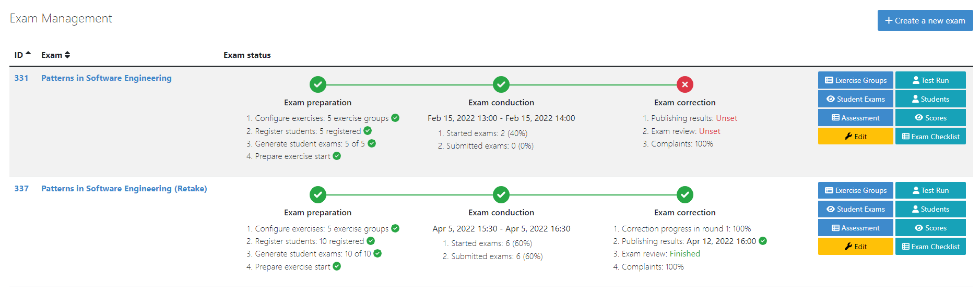This screenshot has height=306, width=980.
Task: Click the green checkmark above Exam correction for exam 337
Action: tap(684, 194)
